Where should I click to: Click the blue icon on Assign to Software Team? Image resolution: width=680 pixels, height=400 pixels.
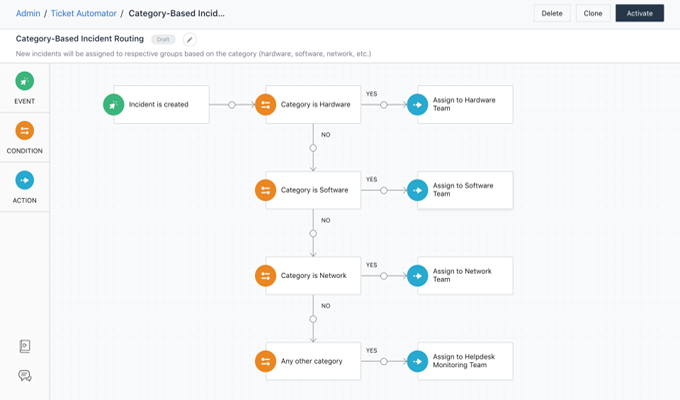coord(417,190)
